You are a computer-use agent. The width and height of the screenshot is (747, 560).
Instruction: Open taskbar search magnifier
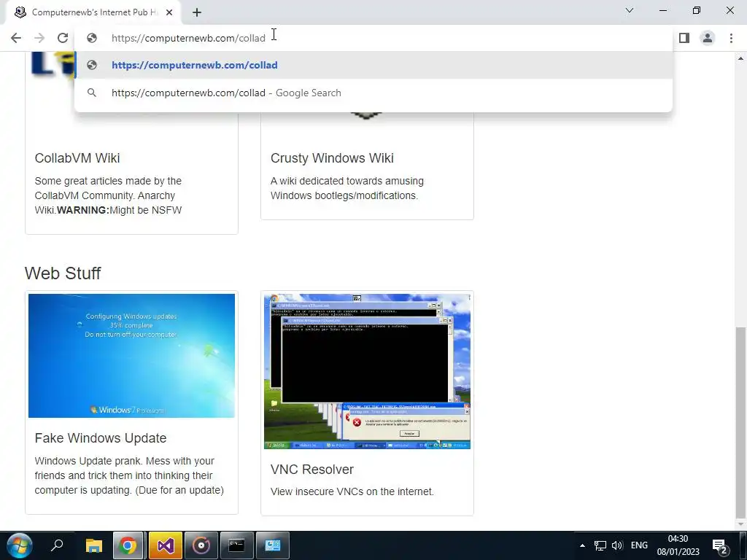tap(57, 545)
